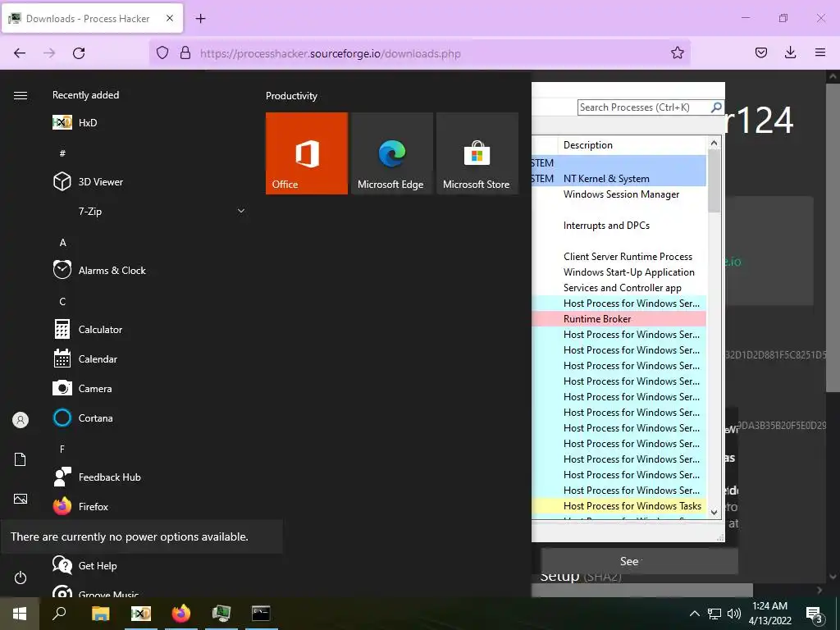Open Feedback Hub
840x630 pixels.
point(149,477)
